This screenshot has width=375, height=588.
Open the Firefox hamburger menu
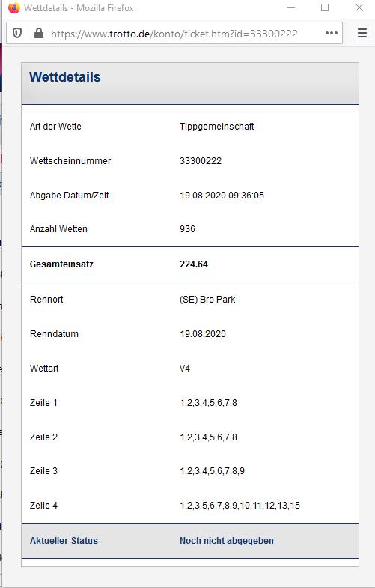click(362, 34)
